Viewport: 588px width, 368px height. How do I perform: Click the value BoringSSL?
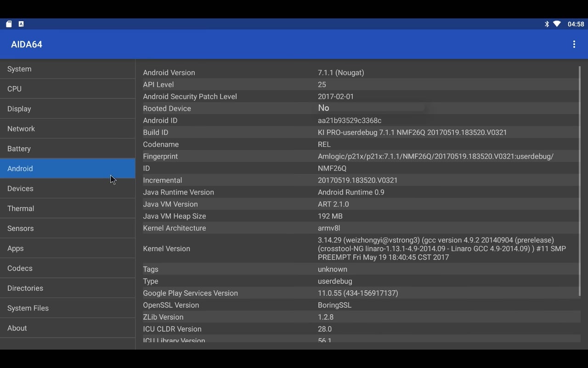click(x=335, y=305)
